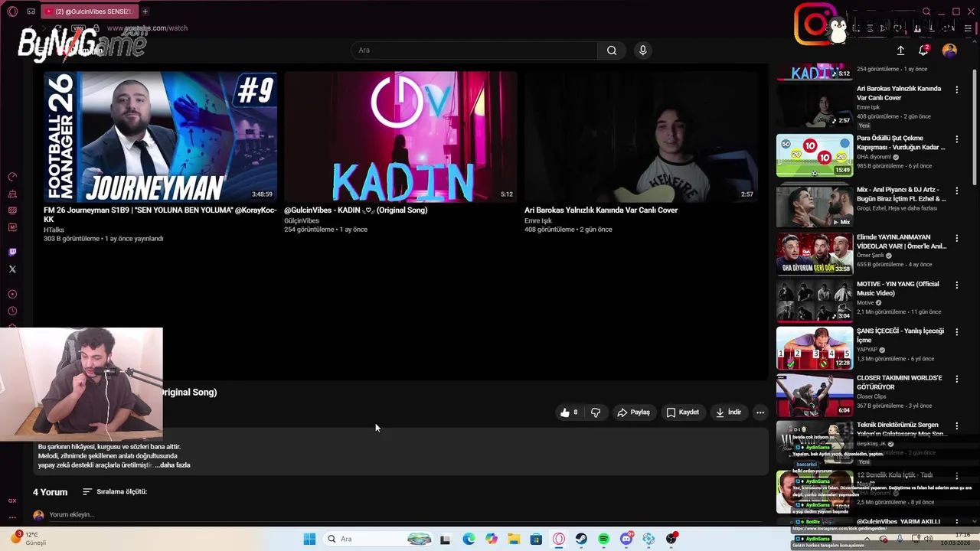The image size is (980, 551).
Task: Open Windows Start menu
Action: point(309,539)
